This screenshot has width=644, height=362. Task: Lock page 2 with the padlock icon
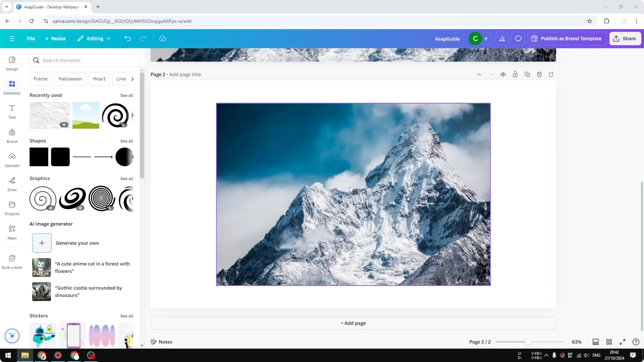click(515, 74)
